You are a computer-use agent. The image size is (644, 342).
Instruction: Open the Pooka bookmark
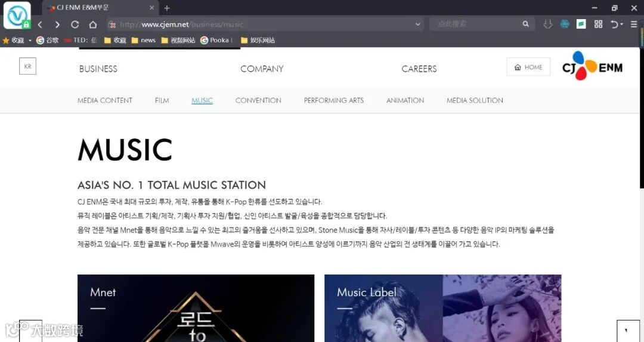tap(216, 40)
